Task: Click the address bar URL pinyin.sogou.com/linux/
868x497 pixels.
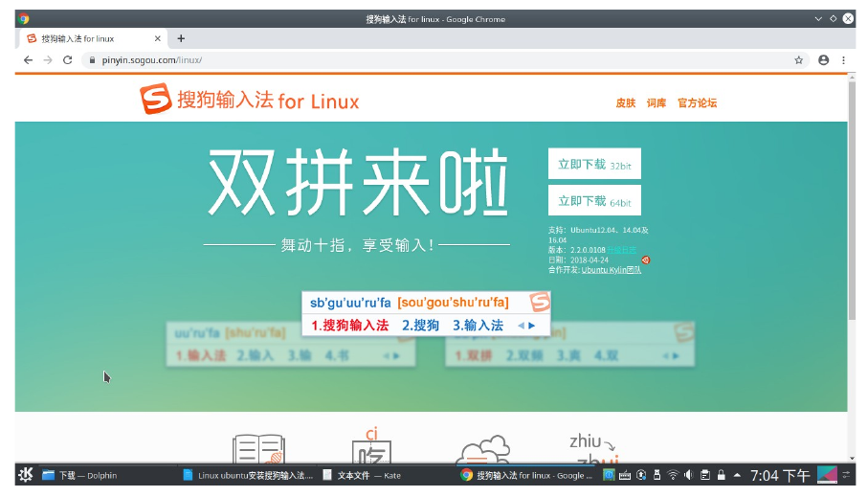Action: click(x=151, y=59)
